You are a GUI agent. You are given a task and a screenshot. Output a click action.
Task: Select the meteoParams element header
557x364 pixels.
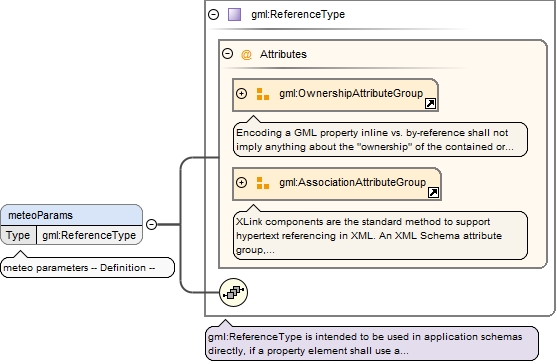coord(71,215)
